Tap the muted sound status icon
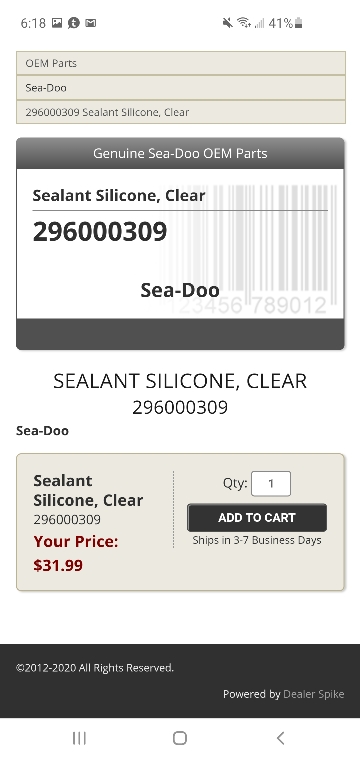The width and height of the screenshot is (360, 760). pos(227,22)
